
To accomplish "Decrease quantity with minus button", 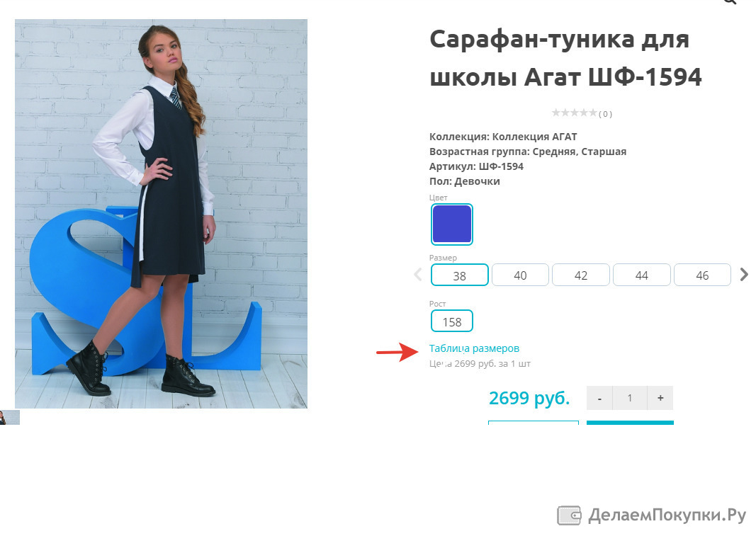I will pos(599,398).
